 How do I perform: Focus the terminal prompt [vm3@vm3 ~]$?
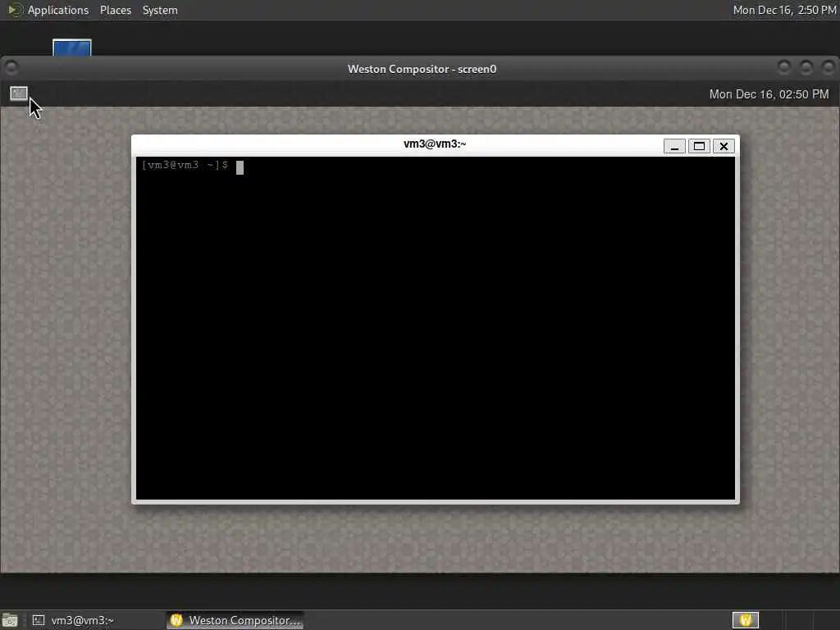click(185, 165)
